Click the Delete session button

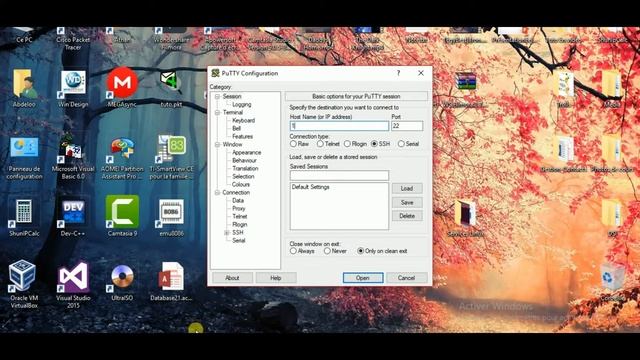(407, 216)
